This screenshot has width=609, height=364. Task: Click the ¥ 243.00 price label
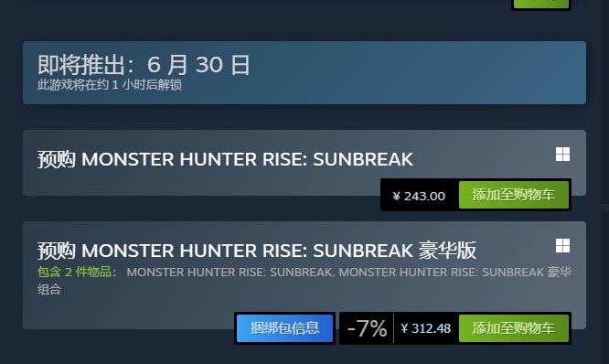coord(419,196)
